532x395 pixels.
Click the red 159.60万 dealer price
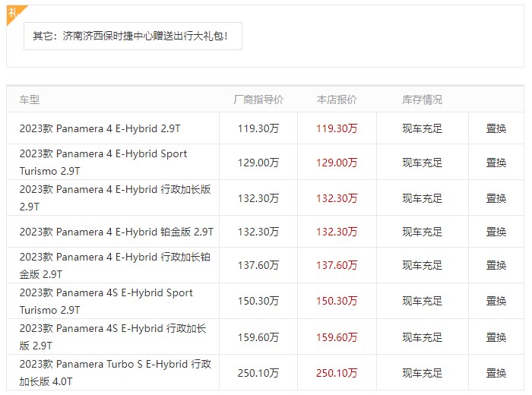click(x=337, y=337)
